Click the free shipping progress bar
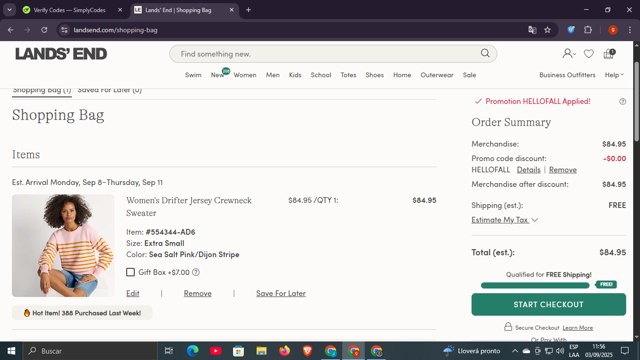This screenshot has height=360, width=640. pyautogui.click(x=535, y=285)
